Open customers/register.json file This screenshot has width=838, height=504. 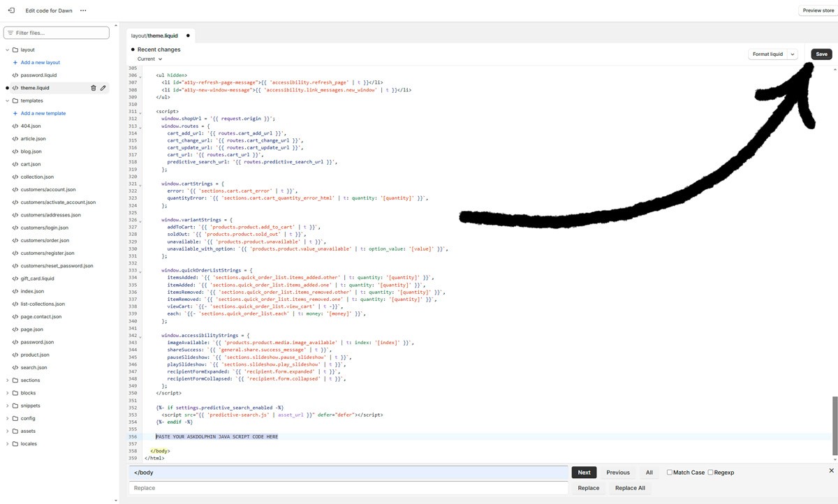(x=47, y=253)
